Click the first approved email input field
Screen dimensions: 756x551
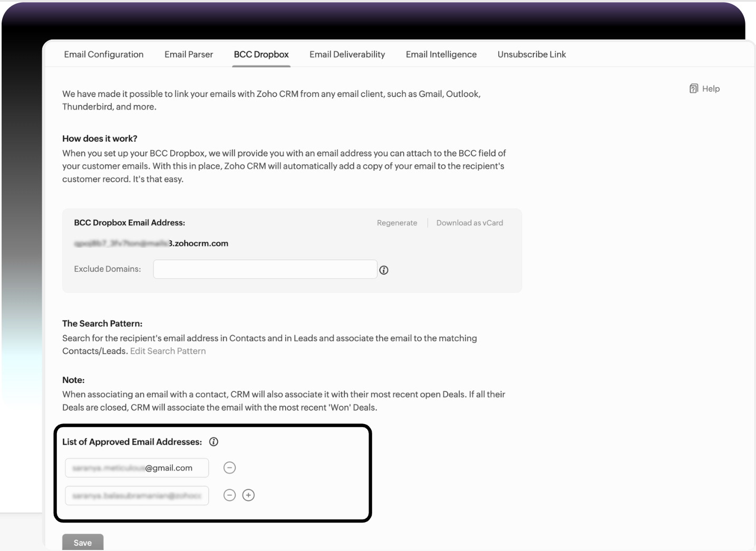(x=137, y=468)
